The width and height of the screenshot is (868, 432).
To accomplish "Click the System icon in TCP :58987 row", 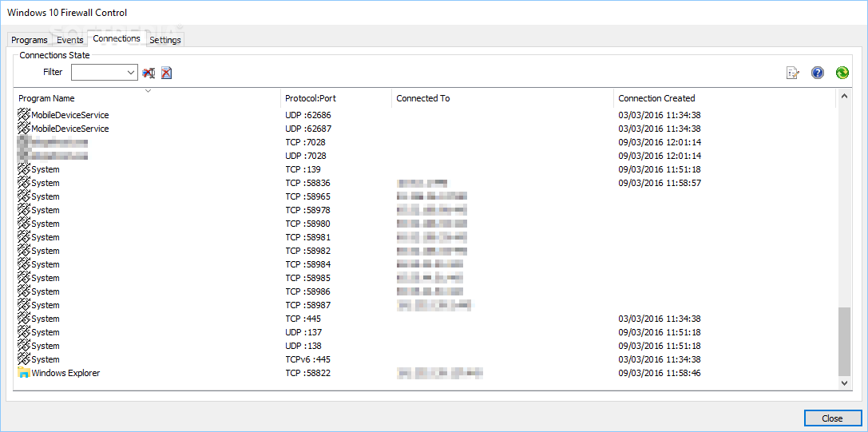I will (24, 305).
